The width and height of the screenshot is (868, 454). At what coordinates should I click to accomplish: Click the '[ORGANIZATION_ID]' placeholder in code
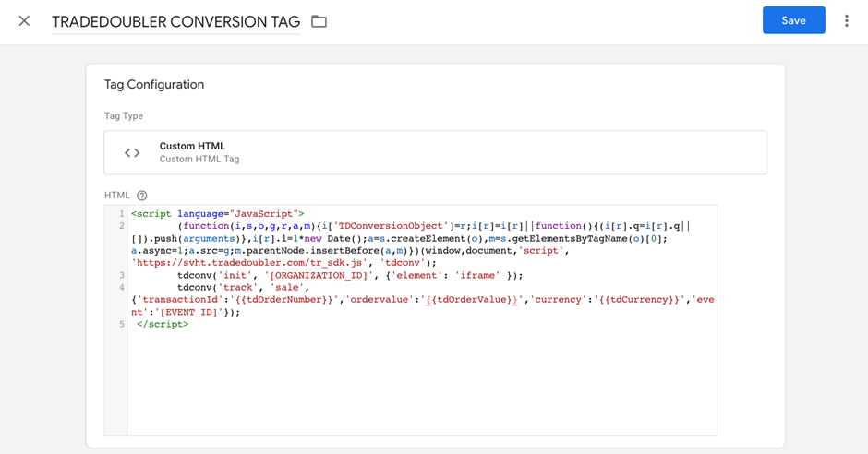(319, 275)
